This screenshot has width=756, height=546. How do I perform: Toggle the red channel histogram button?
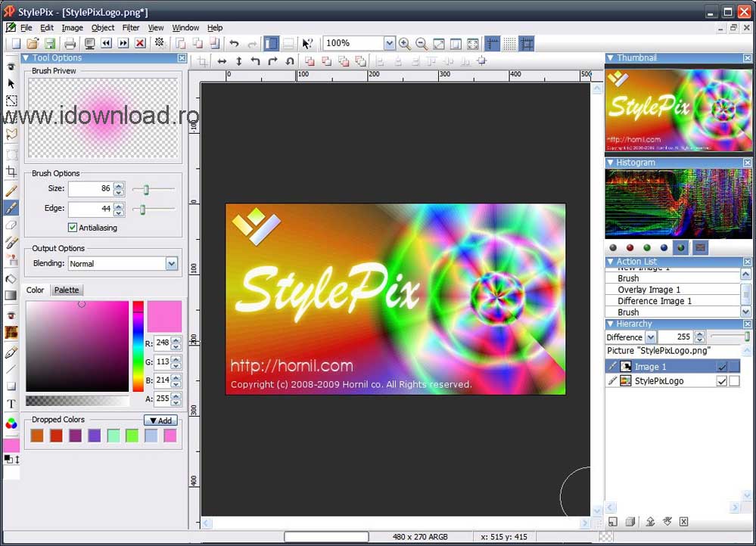pyautogui.click(x=630, y=248)
